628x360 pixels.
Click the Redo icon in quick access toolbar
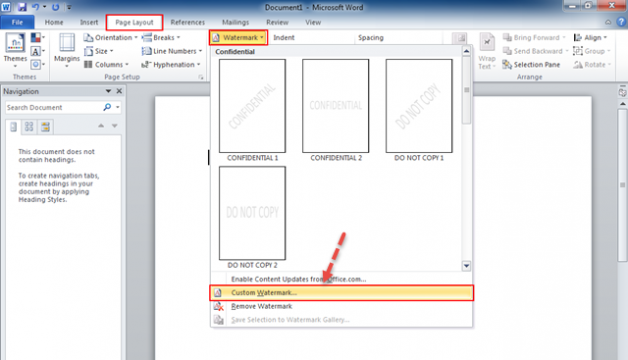click(56, 7)
